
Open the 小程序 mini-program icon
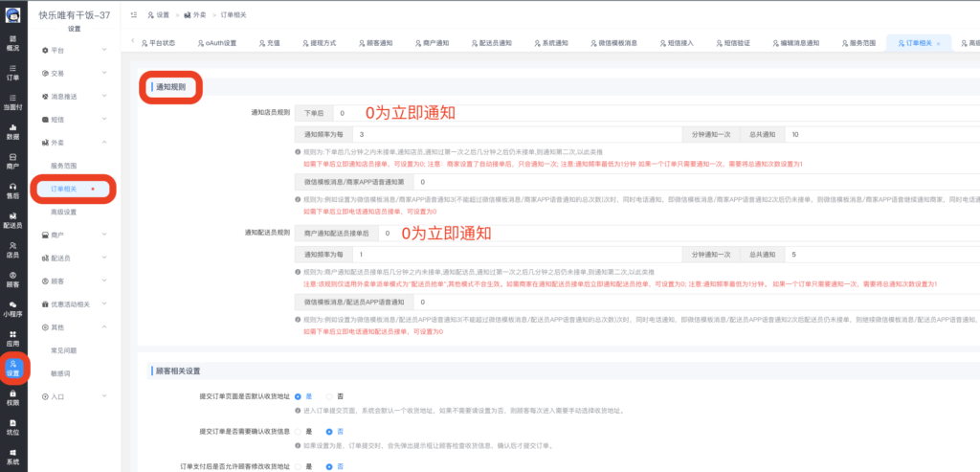pos(12,309)
